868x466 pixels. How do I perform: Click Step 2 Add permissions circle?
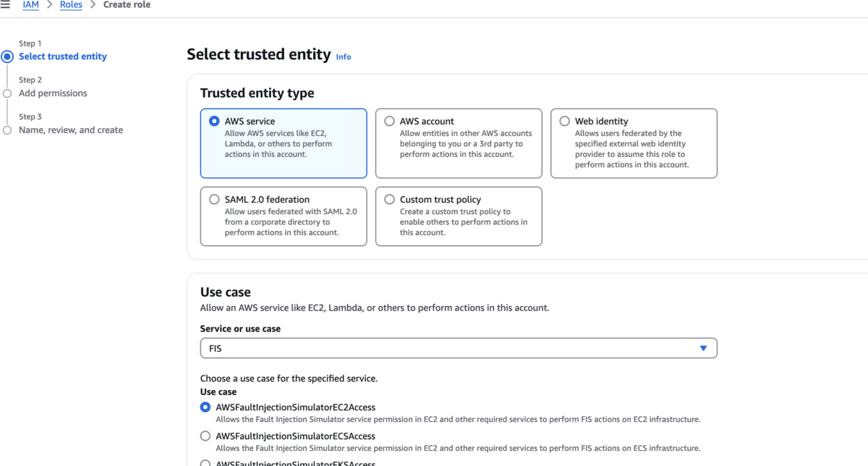pos(7,93)
